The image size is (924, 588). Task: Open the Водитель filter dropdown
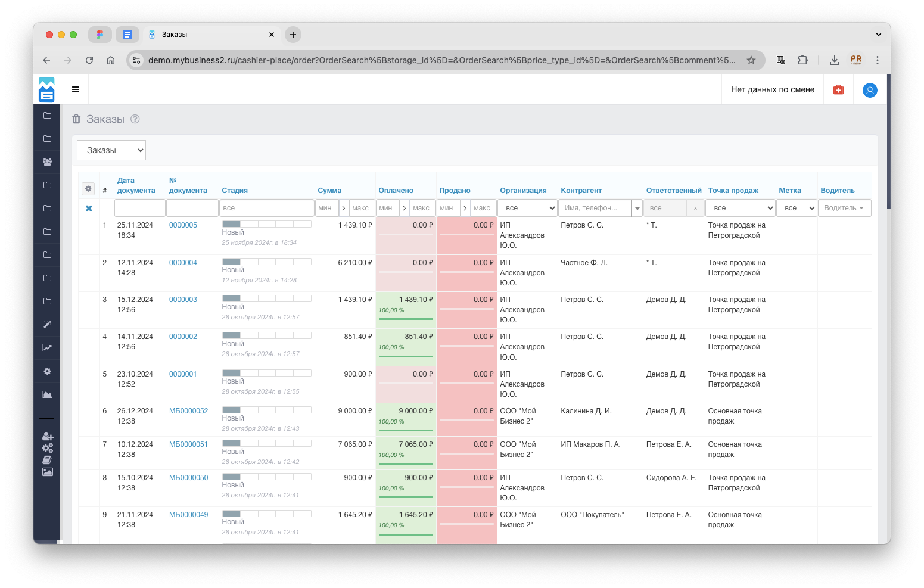coord(844,208)
